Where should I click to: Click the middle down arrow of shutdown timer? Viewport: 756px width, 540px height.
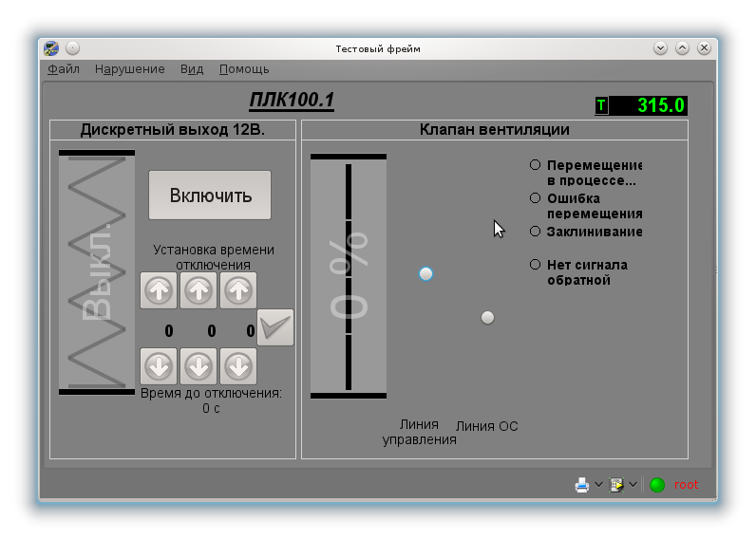pos(198,365)
